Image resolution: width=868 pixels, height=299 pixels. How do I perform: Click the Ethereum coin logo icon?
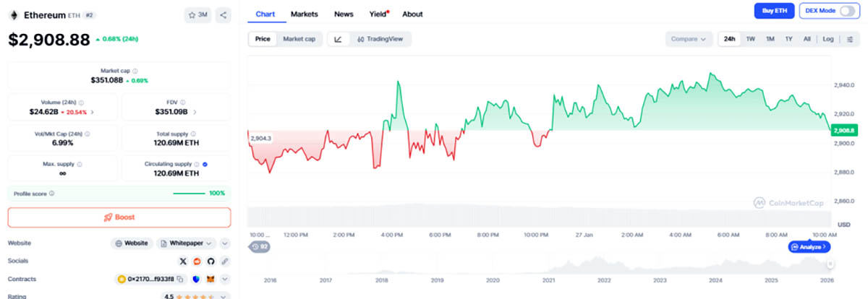coord(13,14)
